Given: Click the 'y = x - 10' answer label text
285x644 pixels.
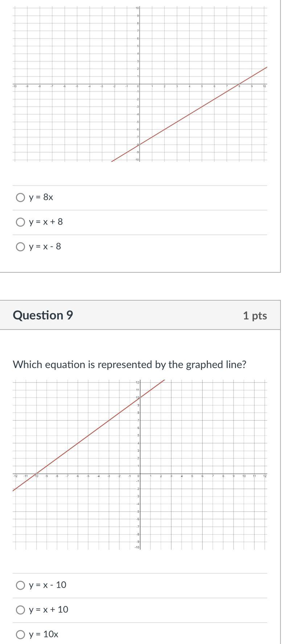Looking at the screenshot, I should (47, 585).
